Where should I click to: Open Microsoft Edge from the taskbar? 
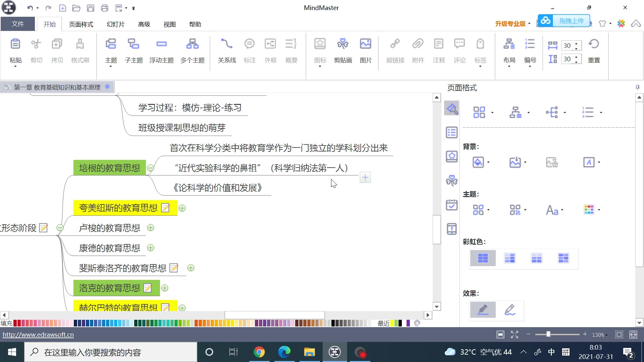pos(284,352)
